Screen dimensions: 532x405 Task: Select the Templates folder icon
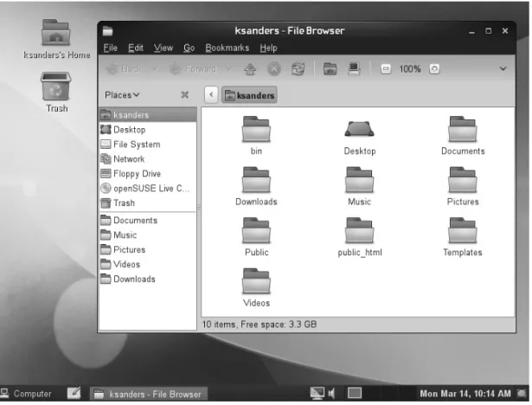[463, 231]
